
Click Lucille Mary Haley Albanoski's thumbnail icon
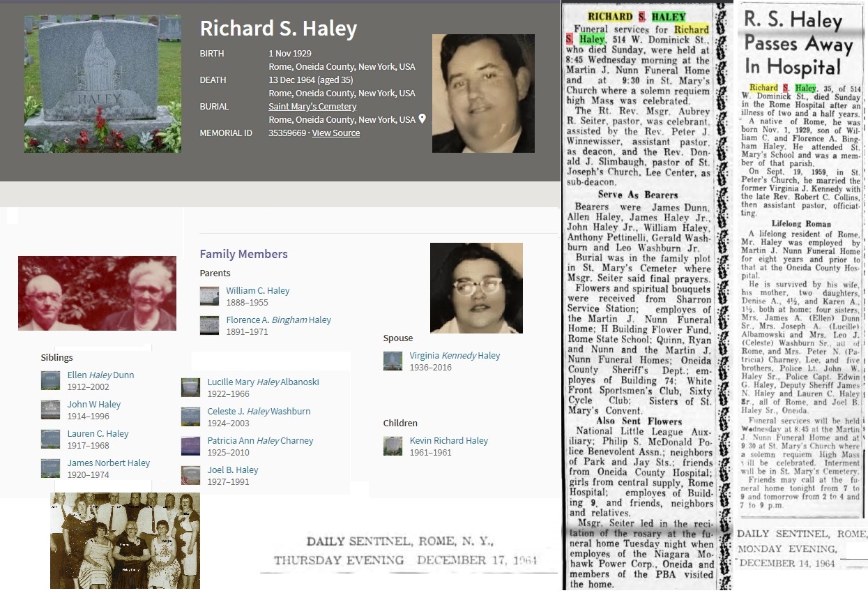tap(190, 387)
